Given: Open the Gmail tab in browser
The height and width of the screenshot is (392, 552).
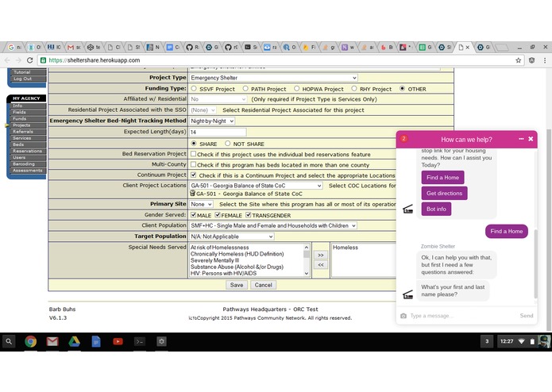Looking at the screenshot, I should pyautogui.click(x=73, y=47).
